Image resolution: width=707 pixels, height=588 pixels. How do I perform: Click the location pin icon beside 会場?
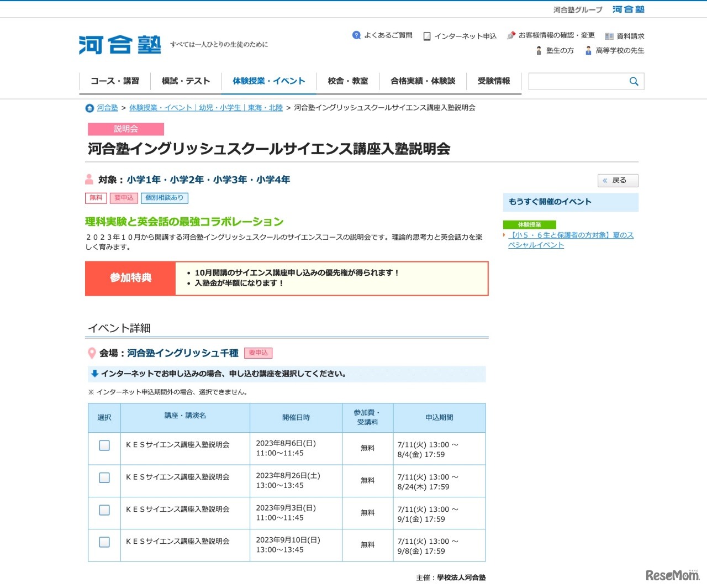click(x=92, y=353)
